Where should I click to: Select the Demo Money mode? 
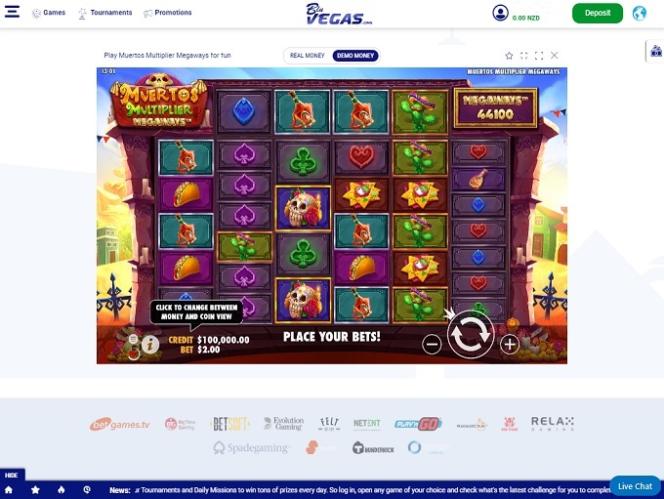(x=355, y=55)
